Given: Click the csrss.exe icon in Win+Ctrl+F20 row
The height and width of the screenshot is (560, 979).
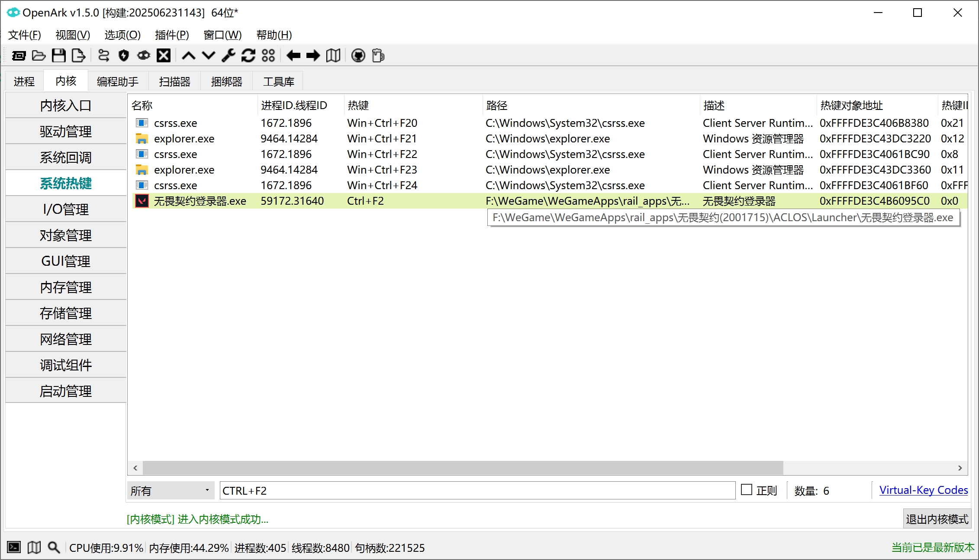Looking at the screenshot, I should (x=142, y=123).
